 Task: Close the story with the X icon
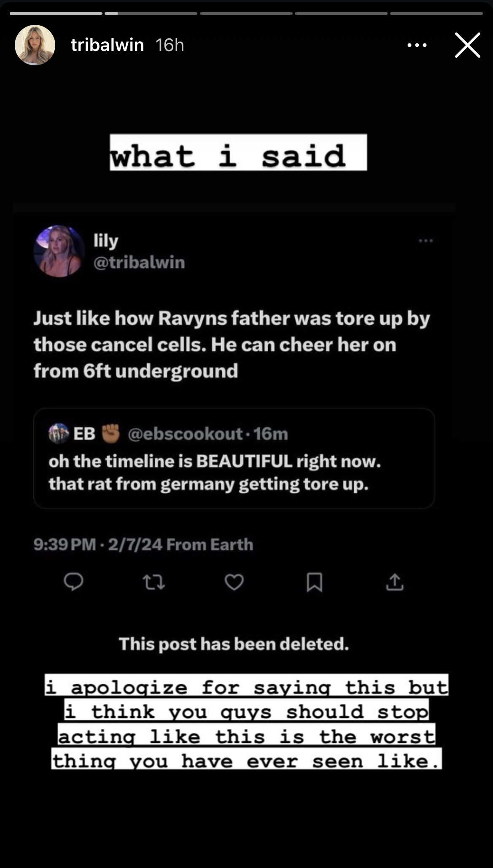coord(468,45)
